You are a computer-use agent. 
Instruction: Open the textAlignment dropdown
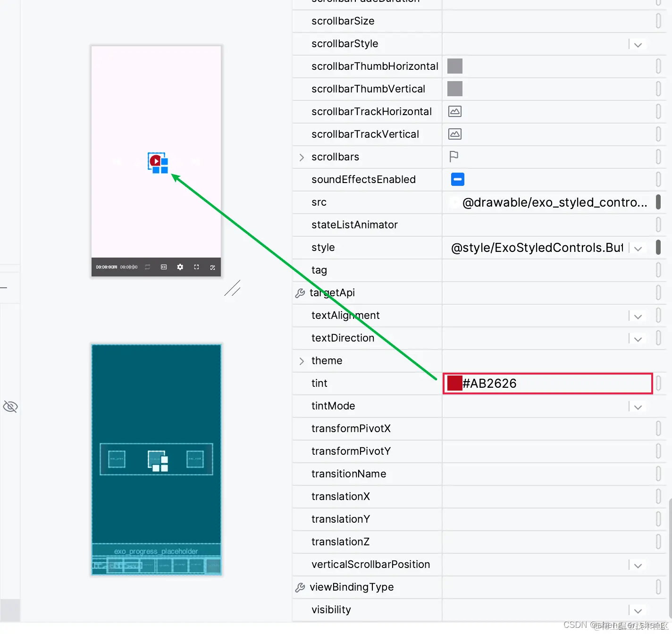[x=638, y=316]
